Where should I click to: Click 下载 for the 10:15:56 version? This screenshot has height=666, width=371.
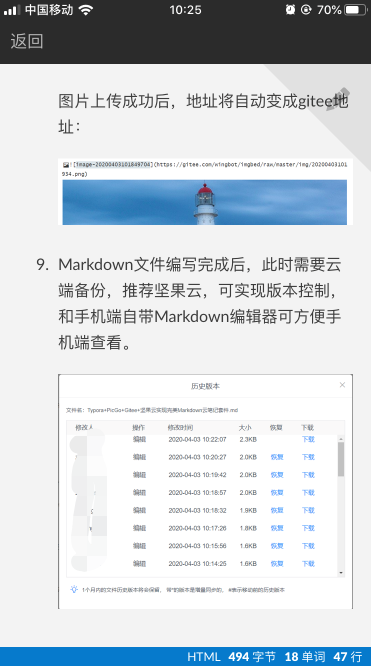308,546
